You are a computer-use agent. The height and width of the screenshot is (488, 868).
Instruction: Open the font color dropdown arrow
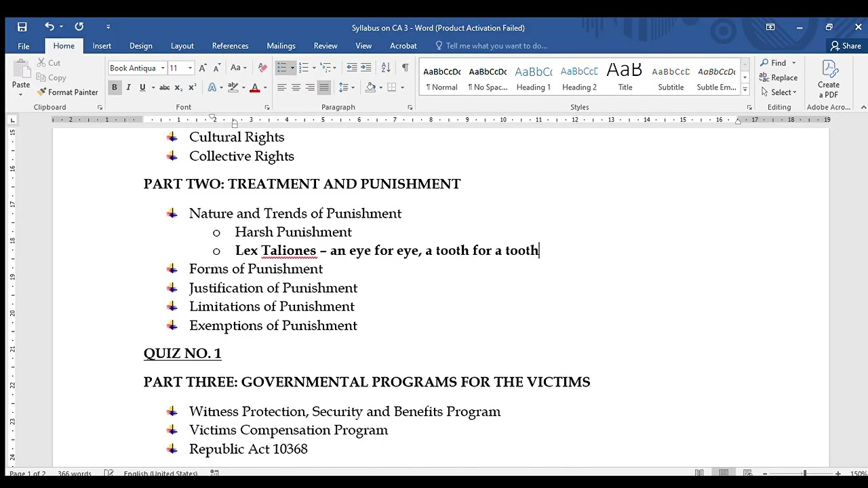(264, 87)
